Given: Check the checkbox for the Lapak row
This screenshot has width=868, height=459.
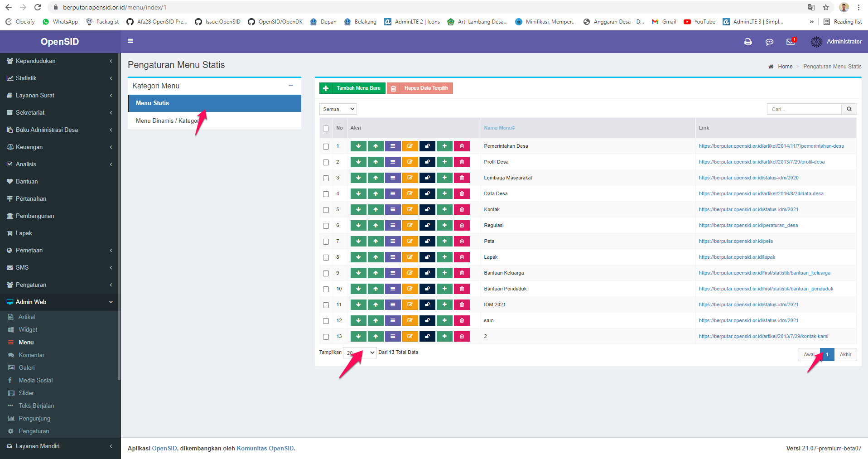Looking at the screenshot, I should click(x=326, y=257).
